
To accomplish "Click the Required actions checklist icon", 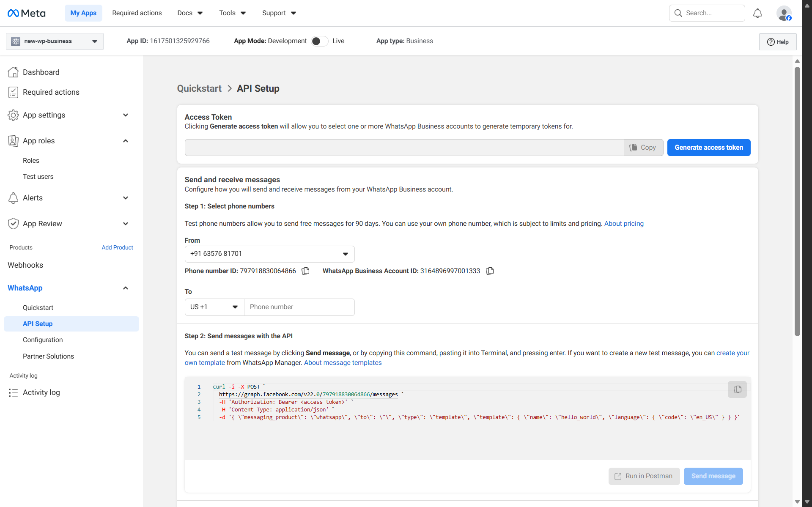I will [13, 92].
